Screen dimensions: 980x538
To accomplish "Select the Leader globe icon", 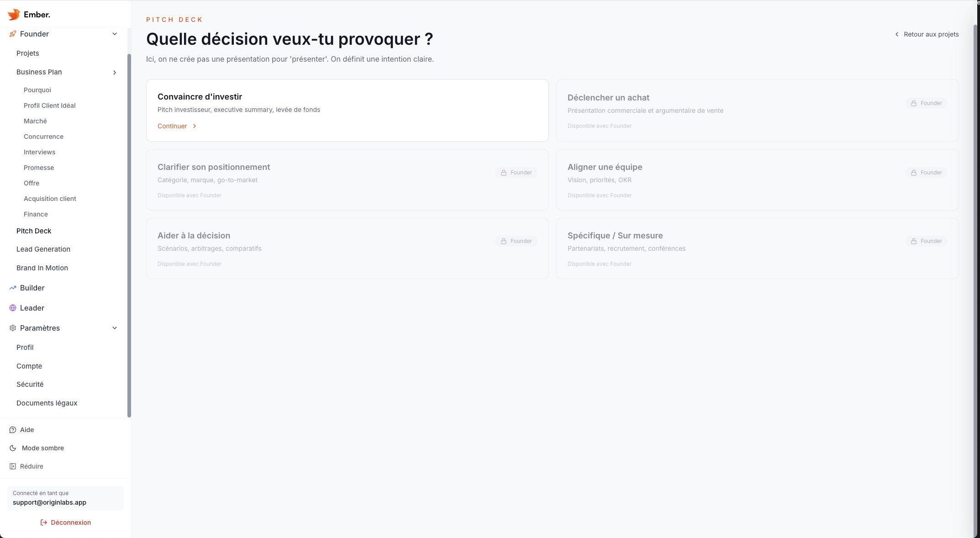I will [x=12, y=308].
